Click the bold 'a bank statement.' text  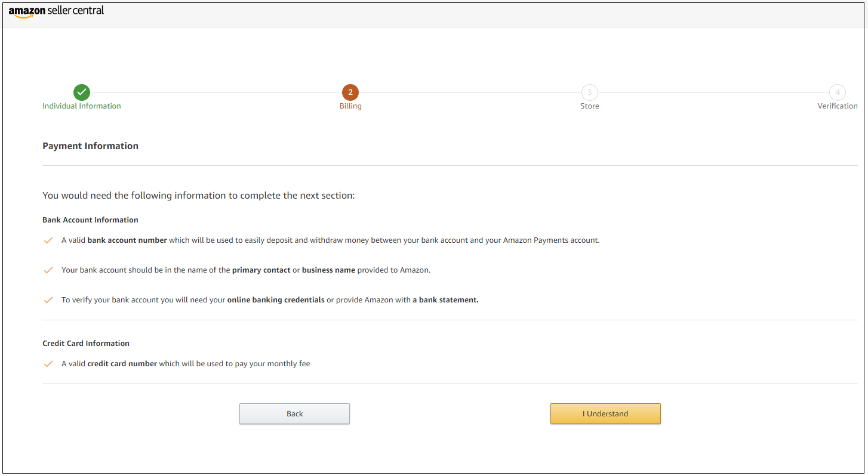point(445,300)
